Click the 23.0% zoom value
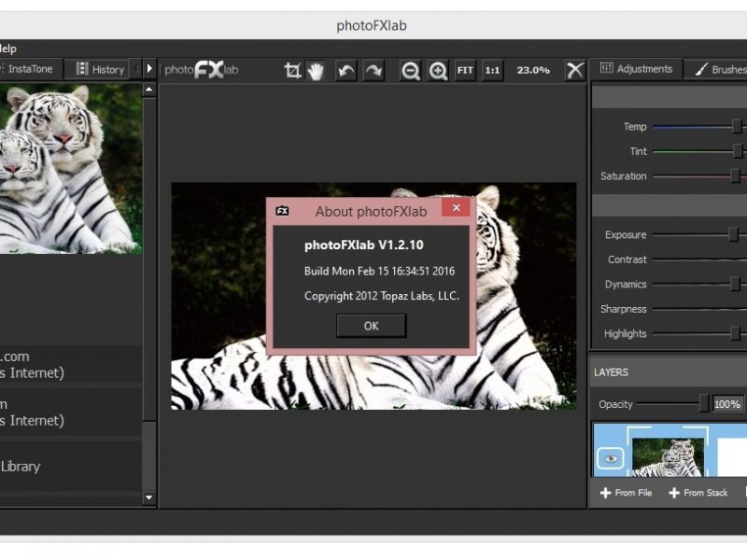The height and width of the screenshot is (560, 747). point(533,71)
